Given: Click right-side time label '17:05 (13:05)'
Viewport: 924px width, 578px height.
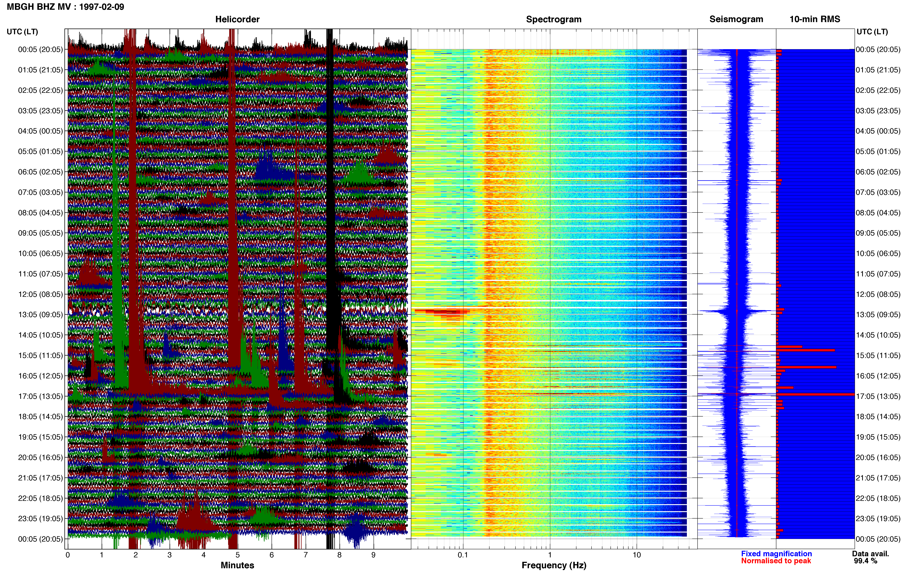Looking at the screenshot, I should [878, 396].
